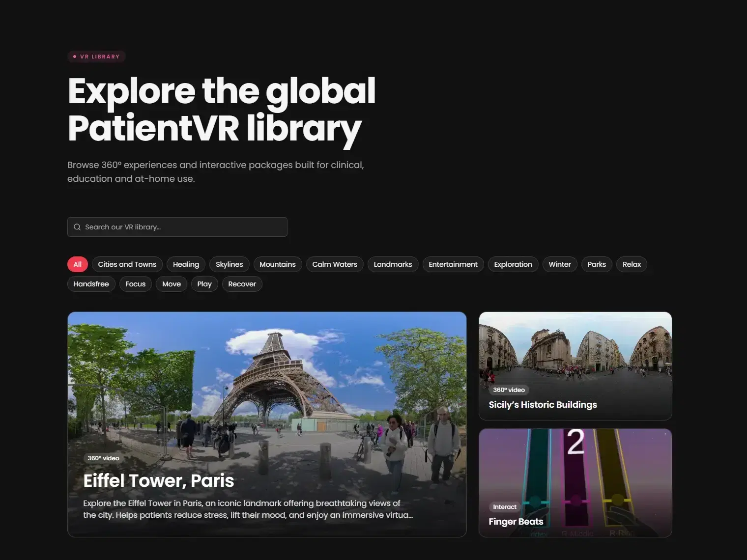This screenshot has height=560, width=747.
Task: Click the 360° video tag on the Eiffel Tower card
Action: 103,458
